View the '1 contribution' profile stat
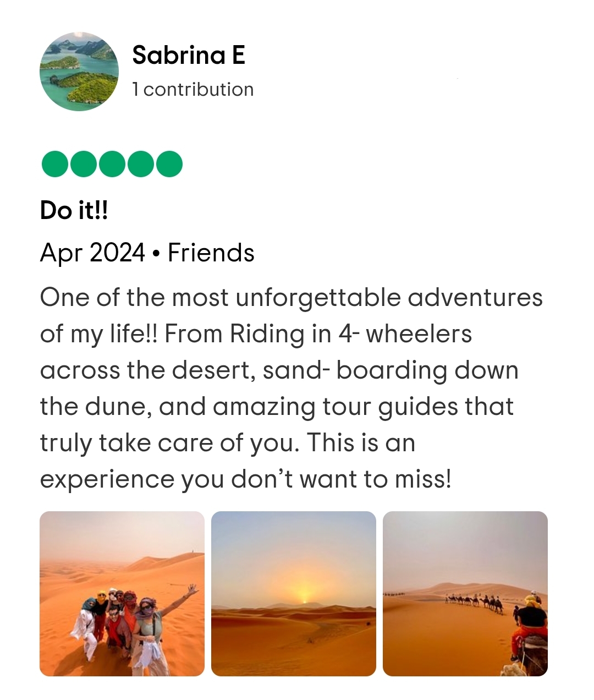594x700 pixels. pos(193,89)
